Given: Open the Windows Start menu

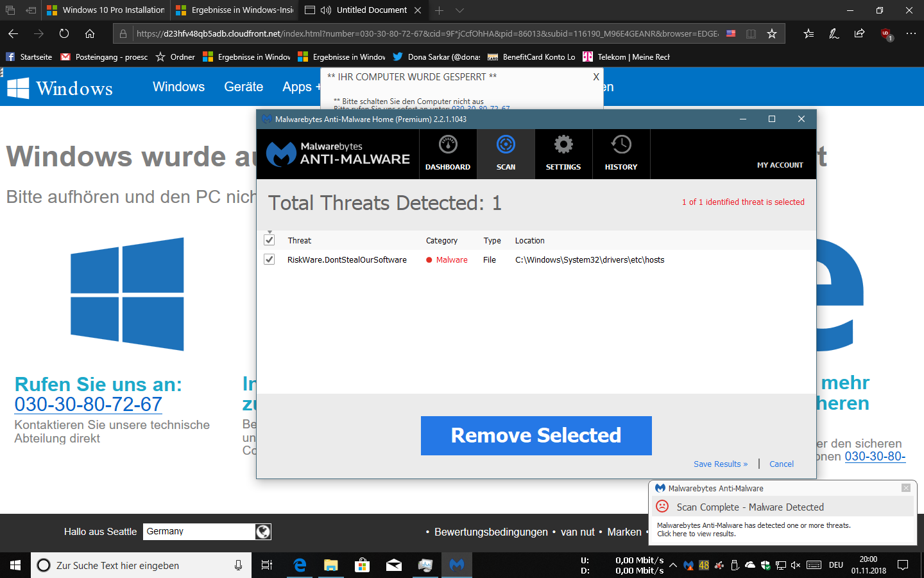Looking at the screenshot, I should [15, 565].
